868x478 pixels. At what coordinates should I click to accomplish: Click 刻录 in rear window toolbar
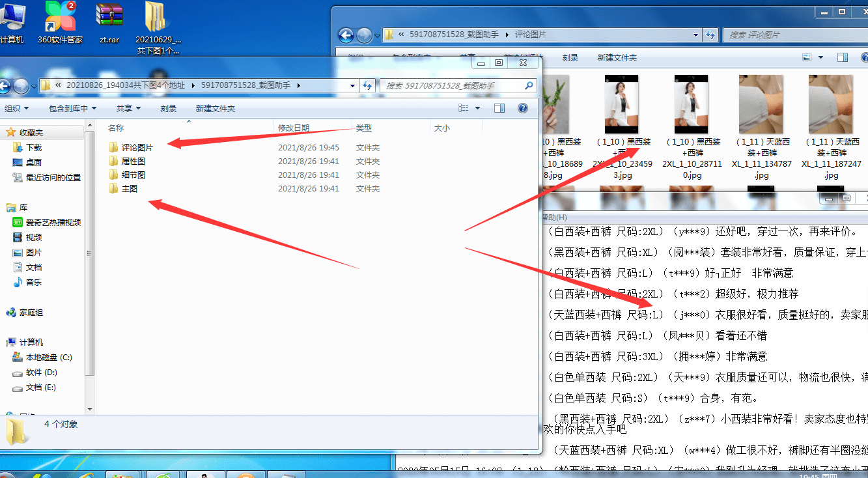coord(570,58)
